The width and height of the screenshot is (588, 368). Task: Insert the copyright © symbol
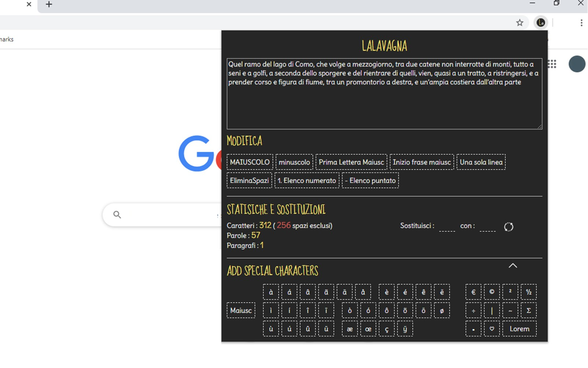pyautogui.click(x=492, y=292)
